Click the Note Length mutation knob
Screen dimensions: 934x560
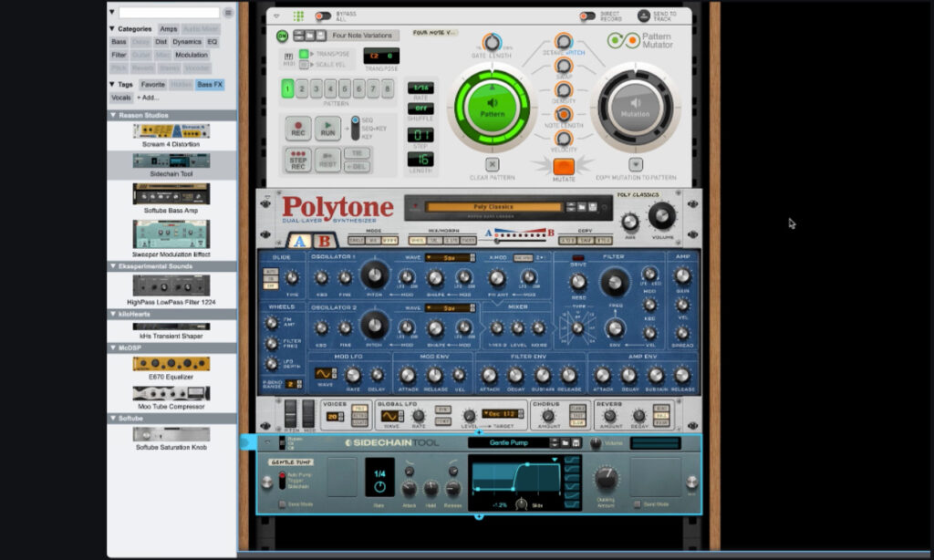[564, 114]
